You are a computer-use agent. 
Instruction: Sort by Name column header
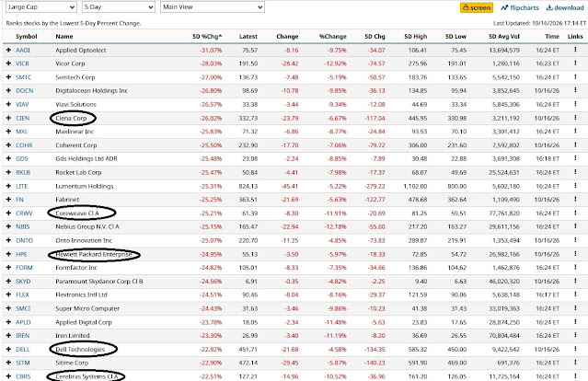(64, 37)
